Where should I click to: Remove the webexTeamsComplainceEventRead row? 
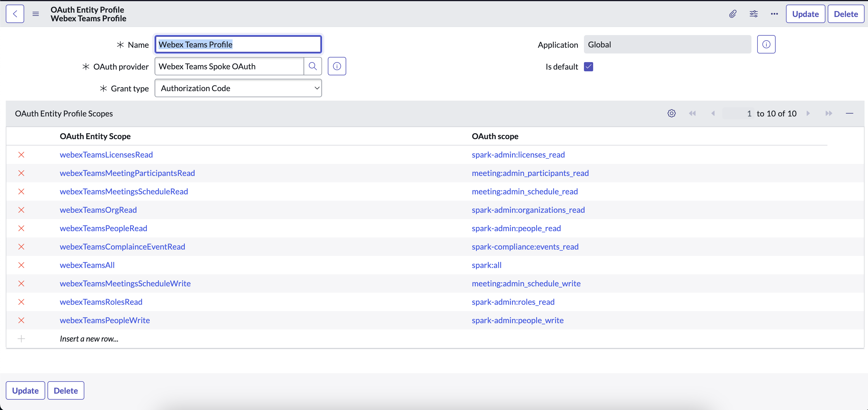(x=21, y=247)
